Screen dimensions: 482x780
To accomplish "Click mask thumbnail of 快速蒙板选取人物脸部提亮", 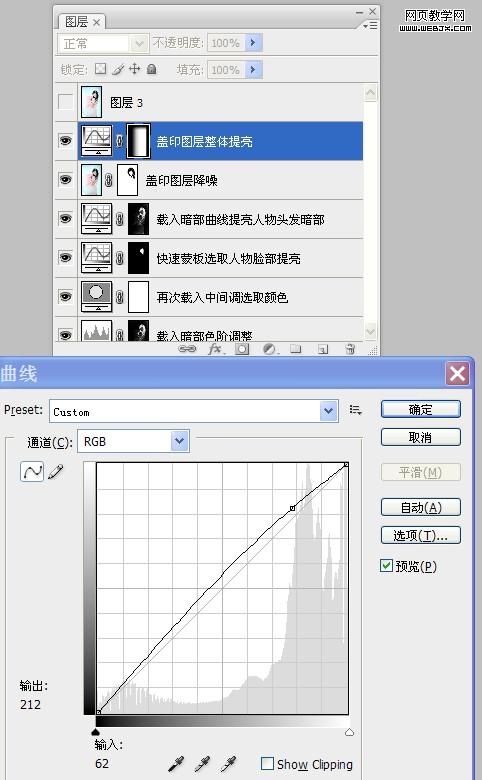I will tap(139, 258).
